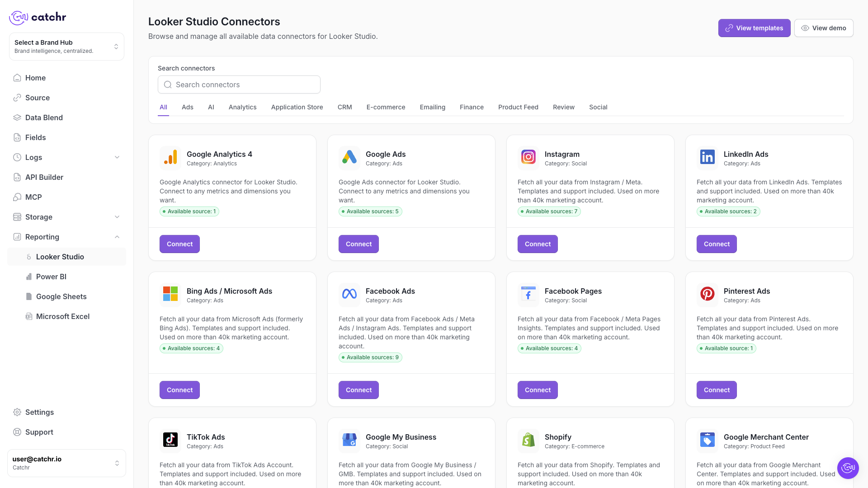Select the All category tab
Screen dimensions: 868x488
point(163,108)
